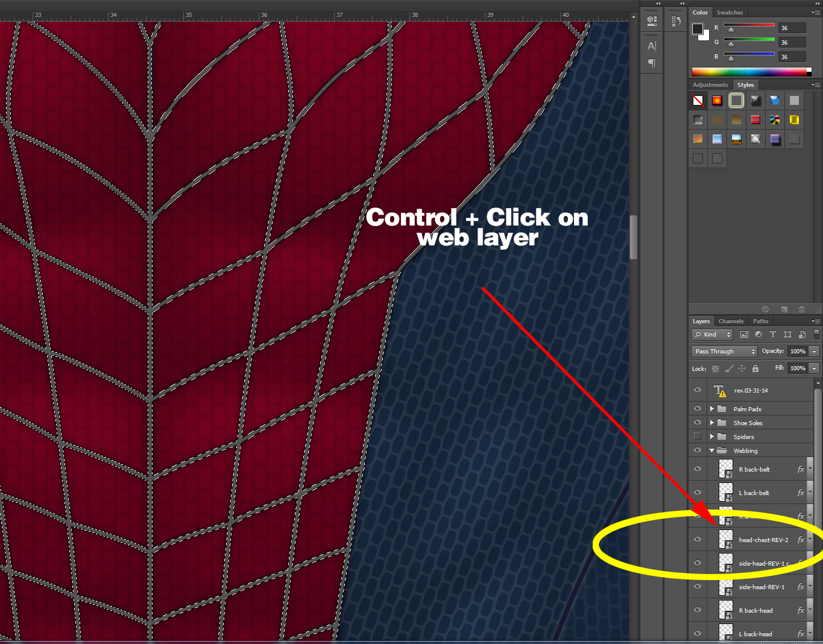823x644 pixels.
Task: Filter layers by adjustment layers icon
Action: 758,335
